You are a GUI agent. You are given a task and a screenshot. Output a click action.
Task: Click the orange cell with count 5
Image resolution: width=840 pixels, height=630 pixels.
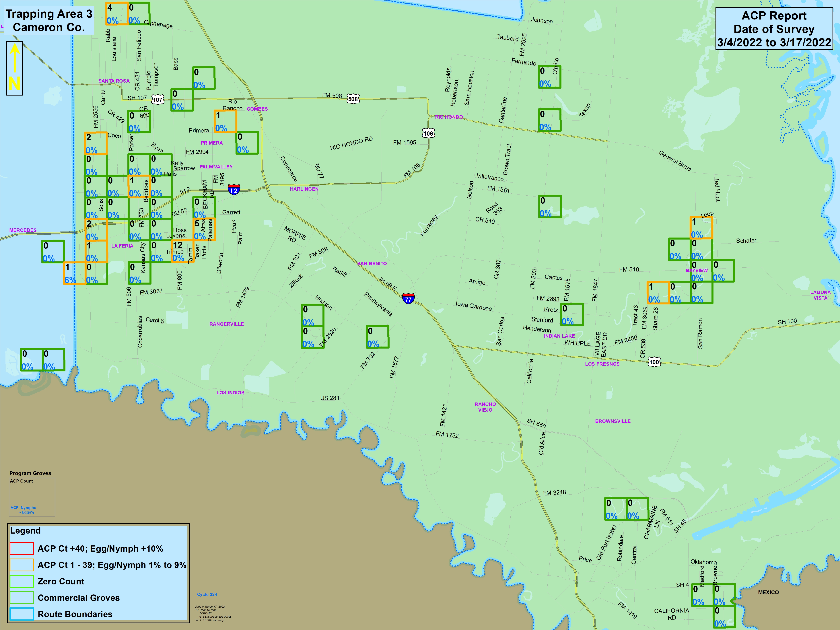(204, 229)
